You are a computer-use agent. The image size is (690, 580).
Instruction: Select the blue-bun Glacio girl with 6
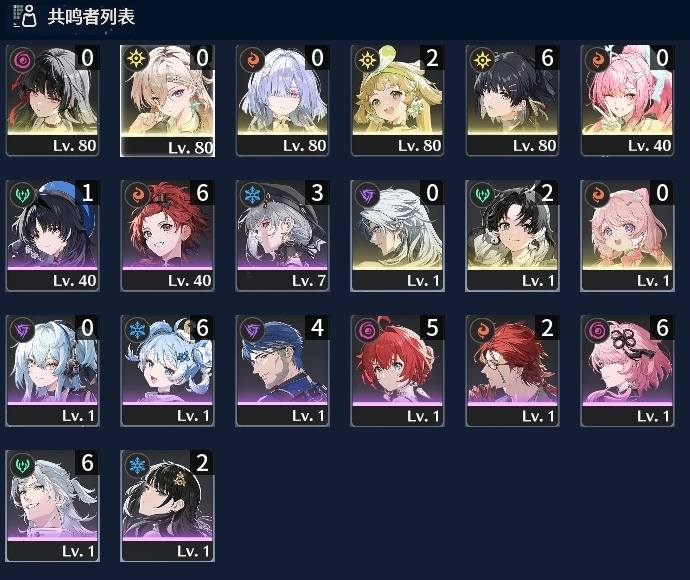click(168, 371)
